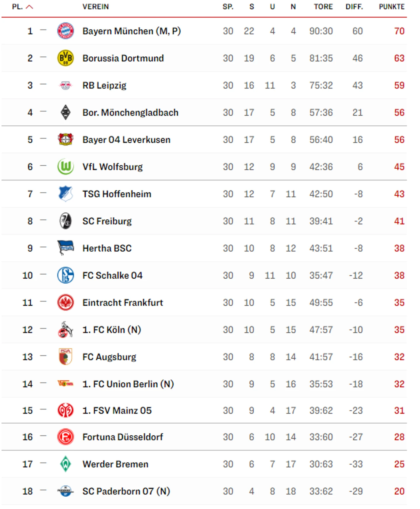Sort table by TORE column header
The image size is (420, 509).
coord(323,7)
